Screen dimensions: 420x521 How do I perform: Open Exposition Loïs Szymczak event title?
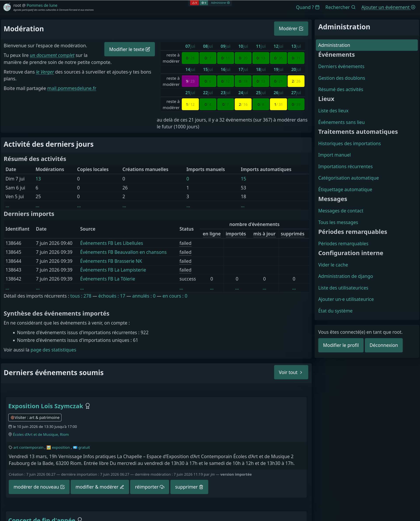click(x=46, y=406)
